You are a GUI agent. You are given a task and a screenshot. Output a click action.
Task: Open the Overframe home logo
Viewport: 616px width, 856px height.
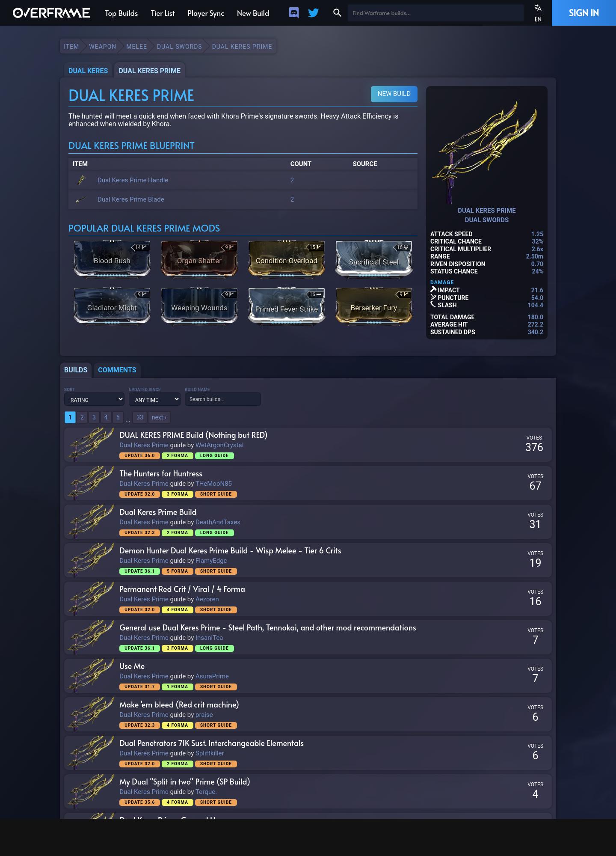51,13
